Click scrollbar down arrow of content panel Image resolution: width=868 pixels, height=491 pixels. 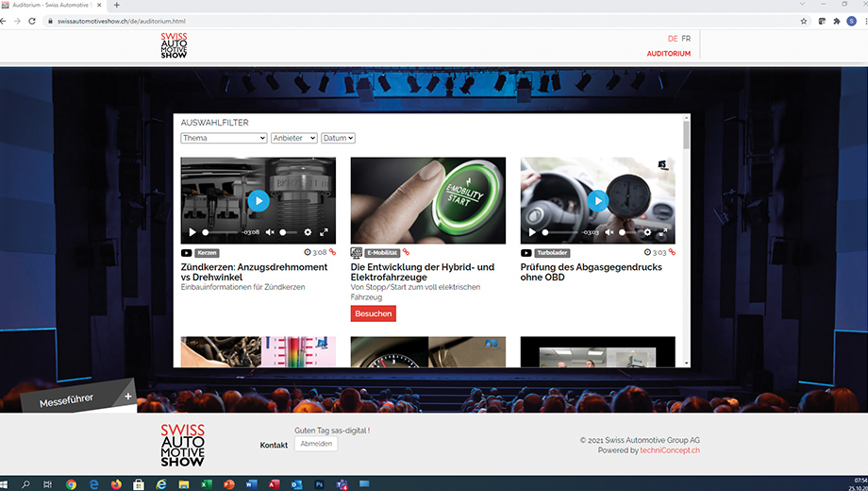tap(687, 363)
